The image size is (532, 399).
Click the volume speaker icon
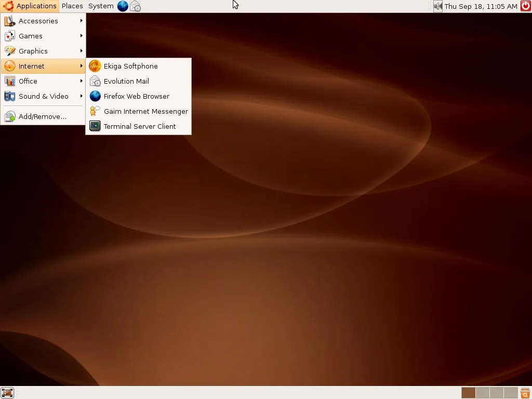click(x=437, y=6)
